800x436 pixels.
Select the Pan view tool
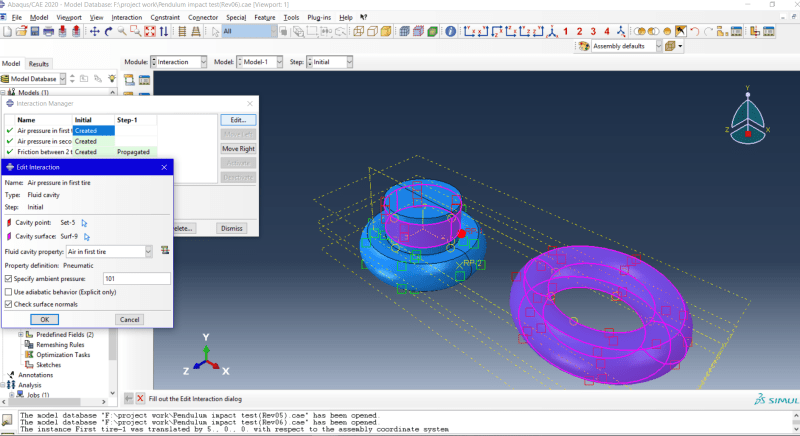(94, 32)
